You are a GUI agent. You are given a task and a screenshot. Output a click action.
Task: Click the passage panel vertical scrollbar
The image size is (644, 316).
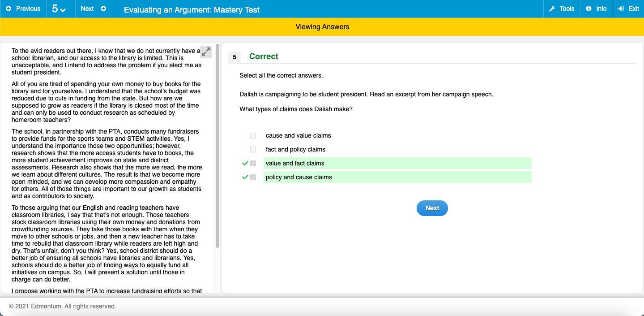point(218,146)
